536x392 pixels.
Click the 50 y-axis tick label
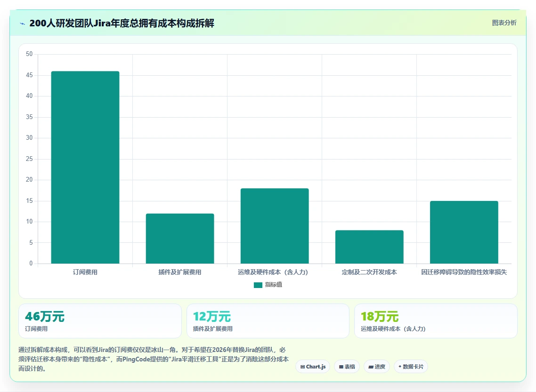click(29, 54)
